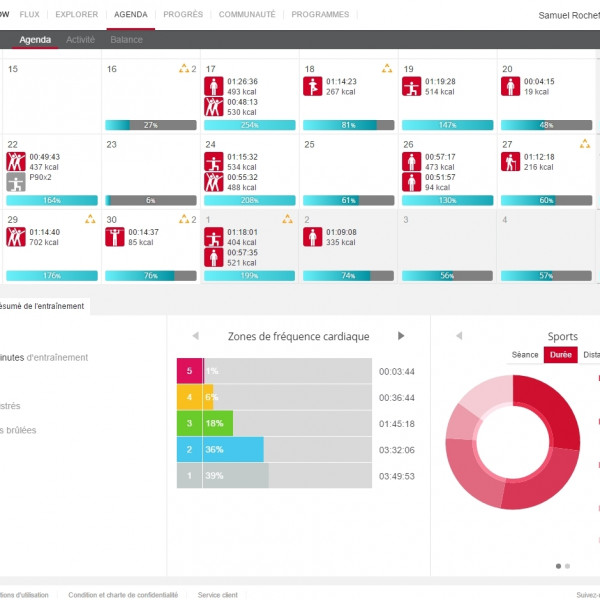This screenshot has width=600, height=600.
Task: Open the weightlifting icon on day 30
Action: point(114,237)
